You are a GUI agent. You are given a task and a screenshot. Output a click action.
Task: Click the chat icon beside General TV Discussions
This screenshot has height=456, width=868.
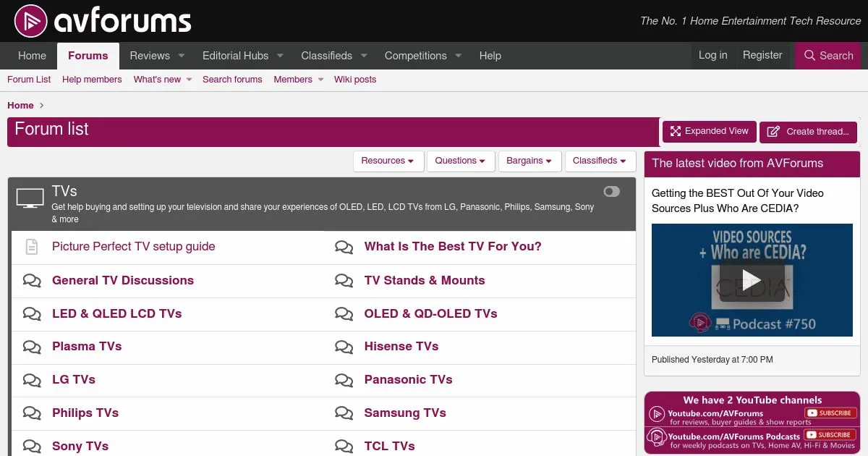[x=32, y=281]
